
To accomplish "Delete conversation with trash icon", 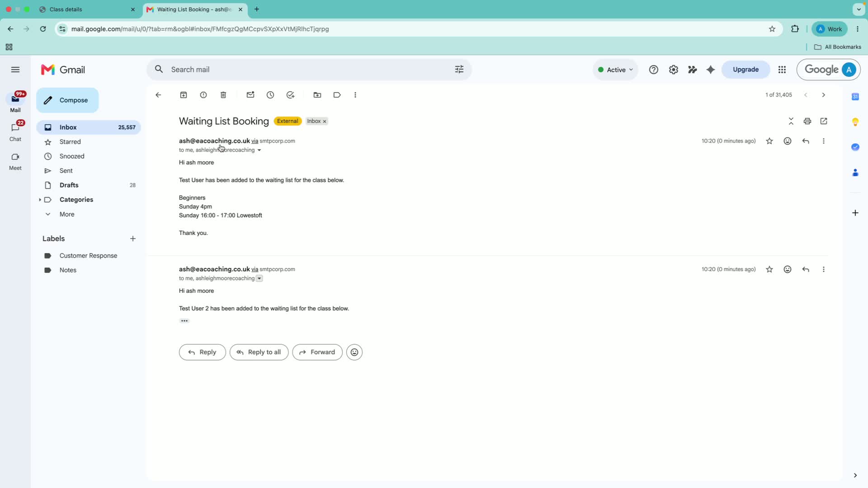I will (x=223, y=95).
